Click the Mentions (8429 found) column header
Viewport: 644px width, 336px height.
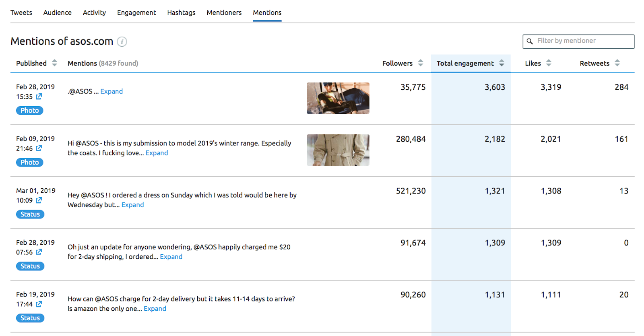[103, 63]
